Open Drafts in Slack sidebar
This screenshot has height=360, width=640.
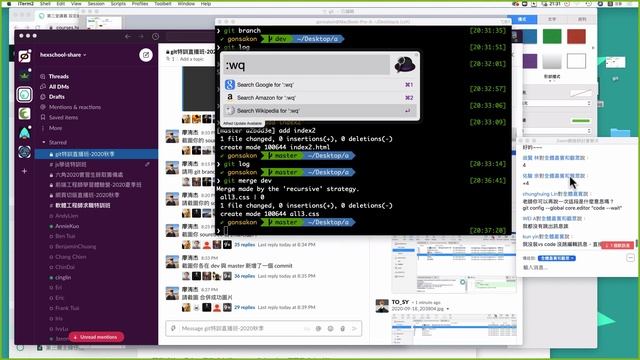point(56,97)
